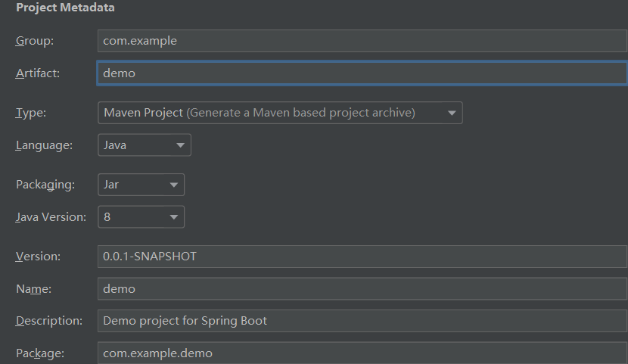This screenshot has height=364, width=628.
Task: Click the Group: label
Action: click(35, 41)
